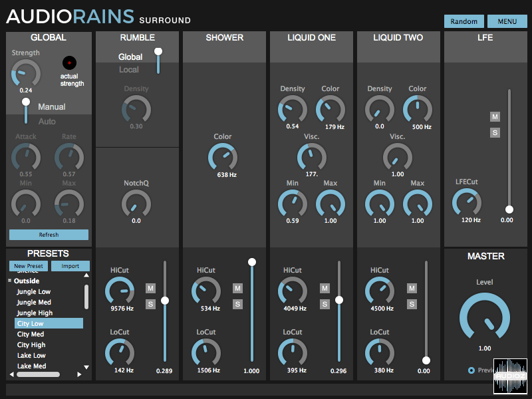Screen dimensions: 532x399
Task: Click the Liquid One Density knob
Action: (293, 110)
